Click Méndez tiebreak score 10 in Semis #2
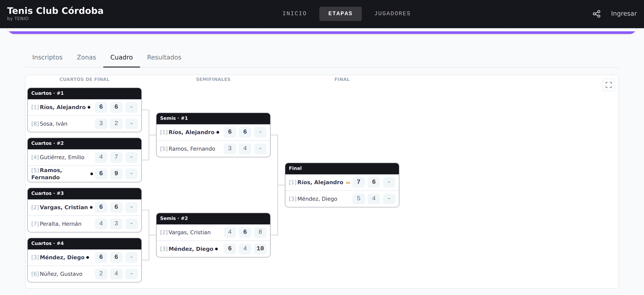The height and width of the screenshot is (295, 644). [260, 249]
